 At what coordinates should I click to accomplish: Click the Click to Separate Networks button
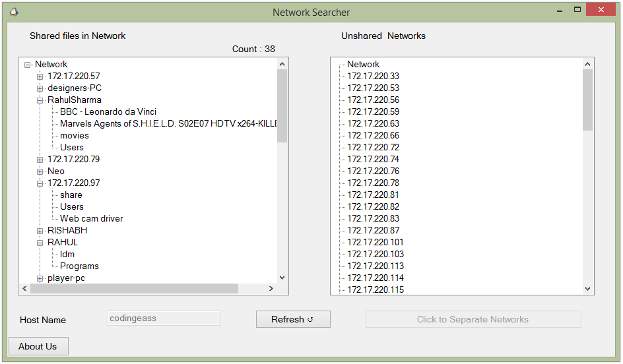[x=473, y=319]
